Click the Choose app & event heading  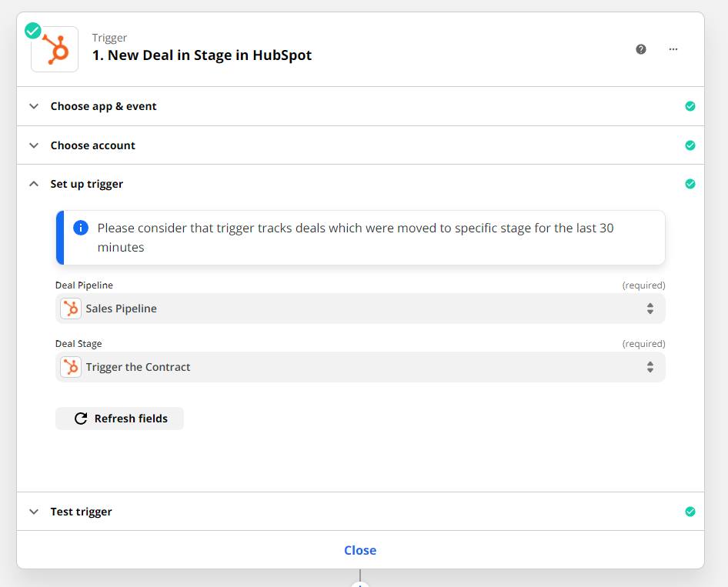point(104,106)
